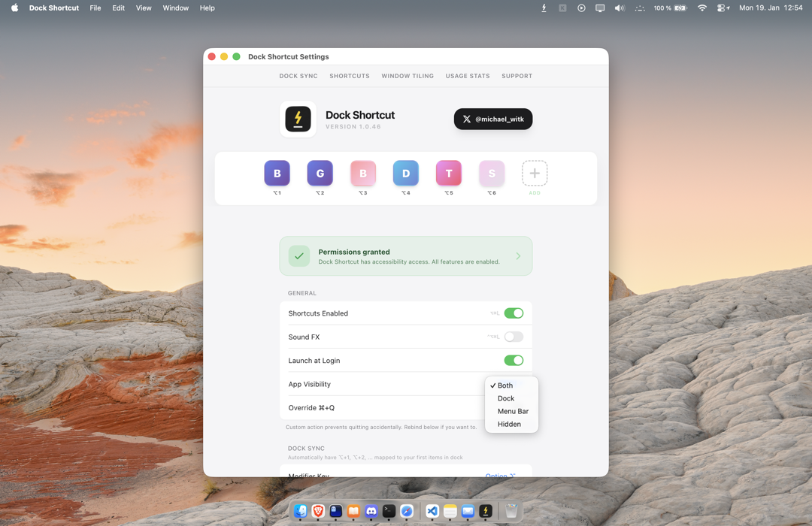Open Dock Shortcut from the dock
This screenshot has width=812, height=526.
485,512
